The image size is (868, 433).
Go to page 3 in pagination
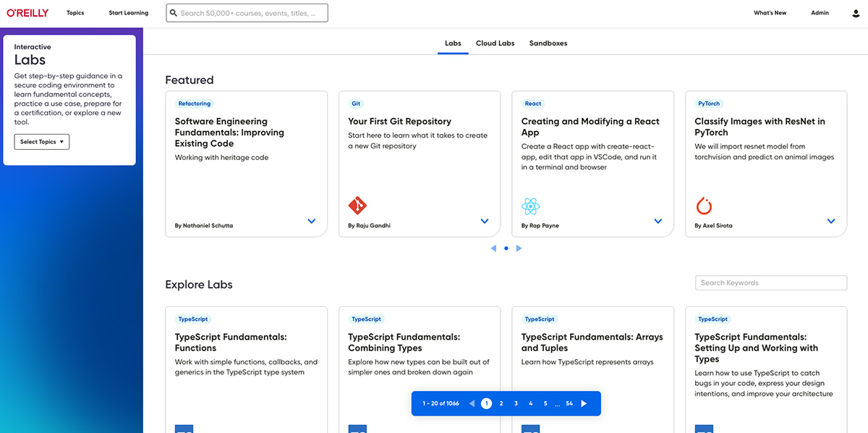(516, 403)
